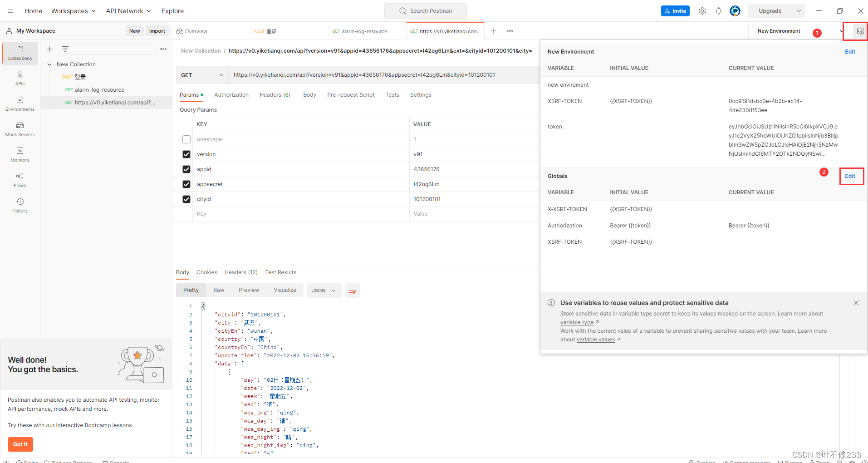The width and height of the screenshot is (868, 463).
Task: Click the Got It button
Action: click(20, 444)
